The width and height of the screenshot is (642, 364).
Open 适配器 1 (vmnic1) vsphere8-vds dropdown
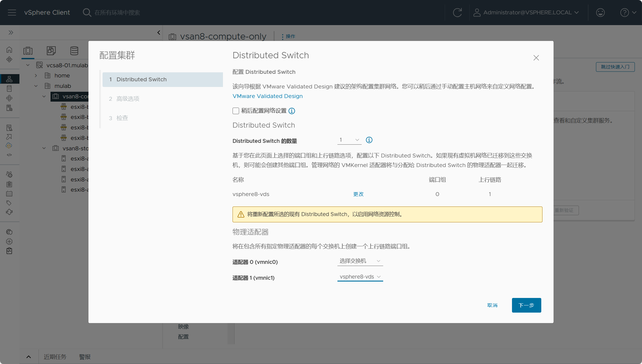(x=360, y=277)
